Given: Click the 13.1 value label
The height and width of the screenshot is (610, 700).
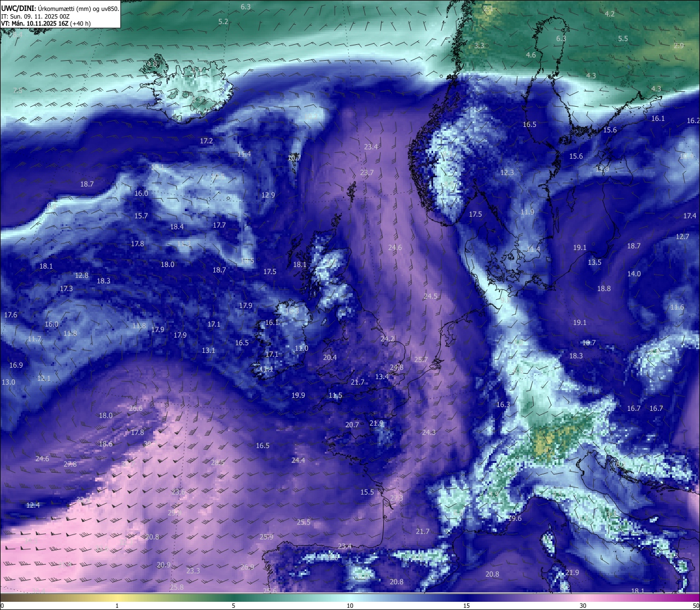Looking at the screenshot, I should 208,350.
